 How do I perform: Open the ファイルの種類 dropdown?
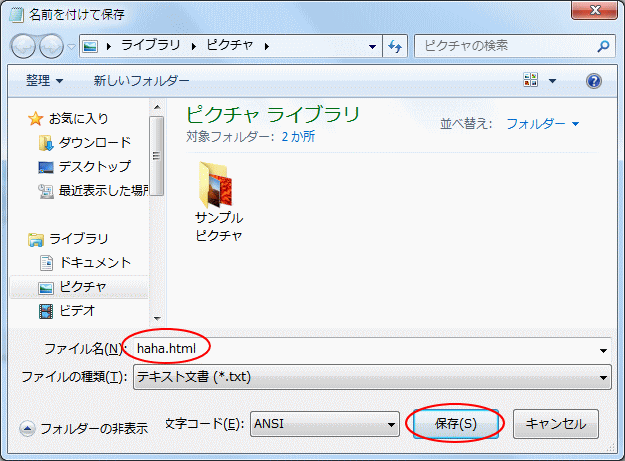coord(372,377)
